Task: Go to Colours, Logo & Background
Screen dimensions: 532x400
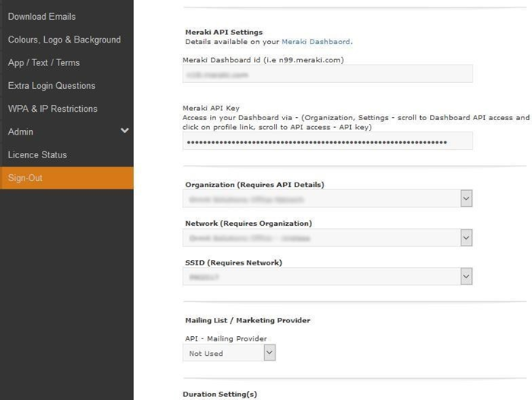Action: 64,40
